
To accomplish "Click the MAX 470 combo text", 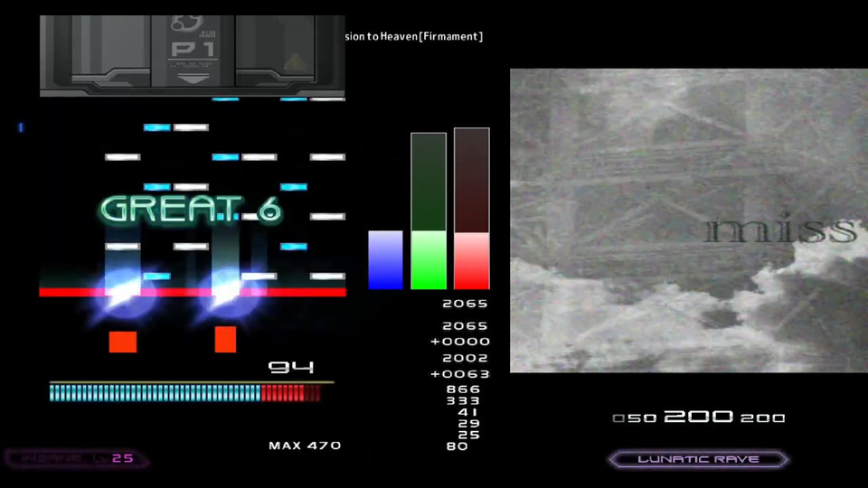I will click(305, 446).
